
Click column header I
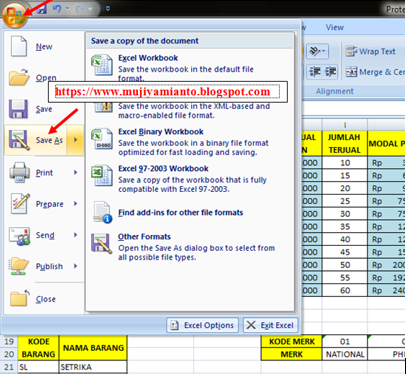[345, 125]
